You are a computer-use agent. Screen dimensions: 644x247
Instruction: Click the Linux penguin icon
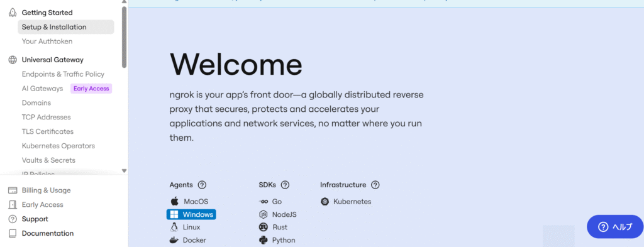(174, 227)
